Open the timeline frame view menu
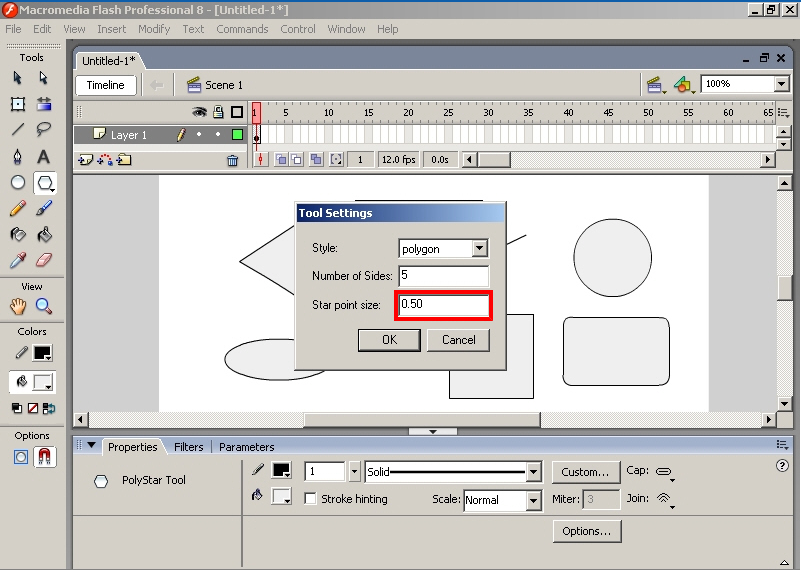This screenshot has width=801, height=570. pos(783,113)
